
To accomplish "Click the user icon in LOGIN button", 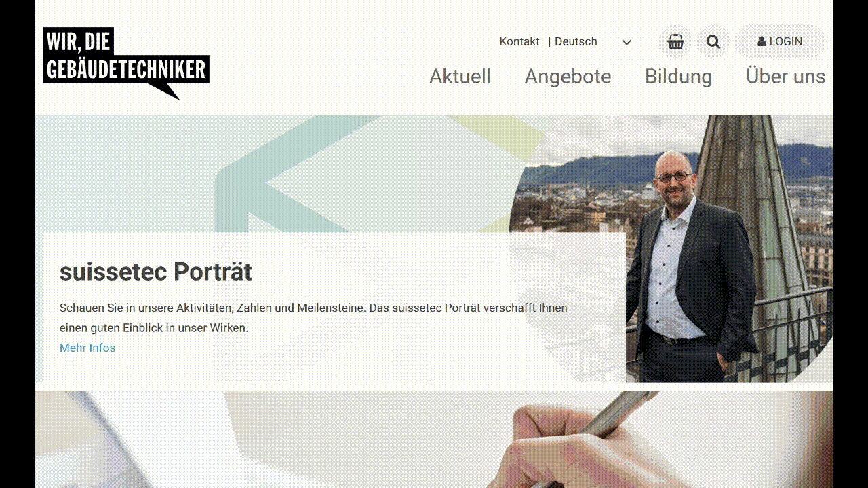I will coord(762,41).
